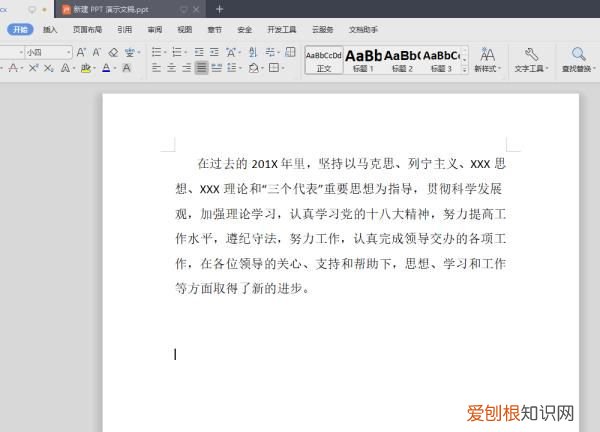This screenshot has height=432, width=600.
Task: Apply numbered list formatting
Action: tap(177, 52)
